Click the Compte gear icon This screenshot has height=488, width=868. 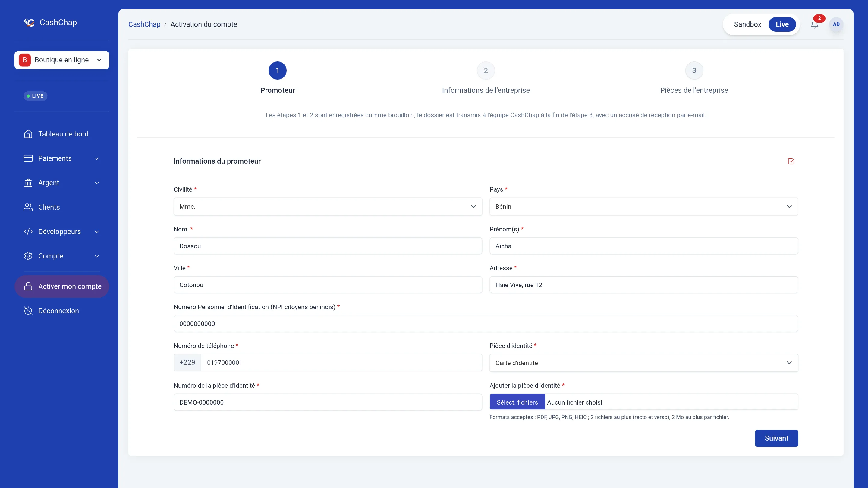click(28, 256)
